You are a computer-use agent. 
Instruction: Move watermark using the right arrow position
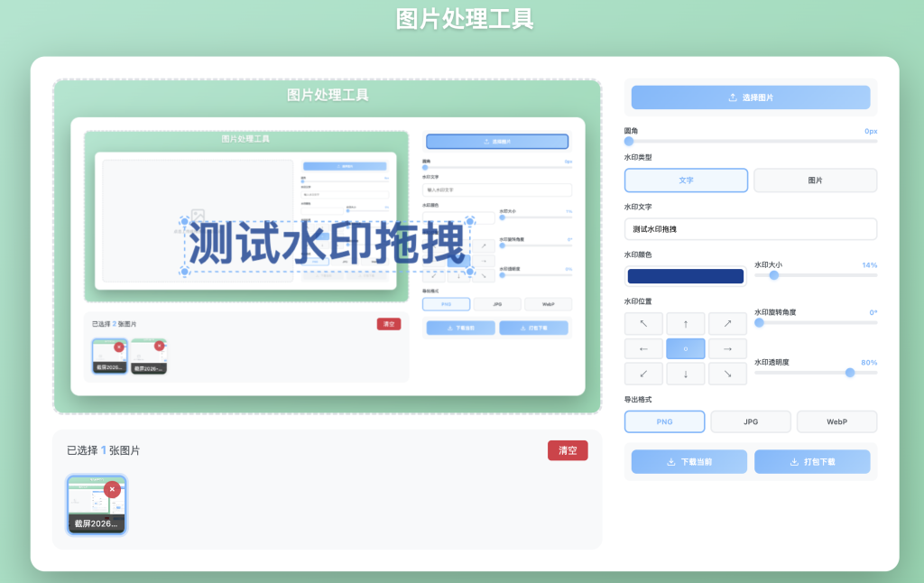(x=727, y=349)
